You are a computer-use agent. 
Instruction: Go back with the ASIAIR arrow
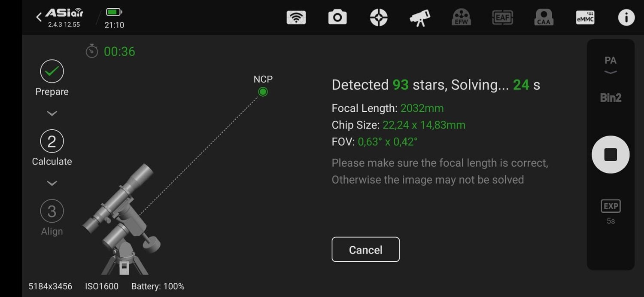tap(39, 17)
